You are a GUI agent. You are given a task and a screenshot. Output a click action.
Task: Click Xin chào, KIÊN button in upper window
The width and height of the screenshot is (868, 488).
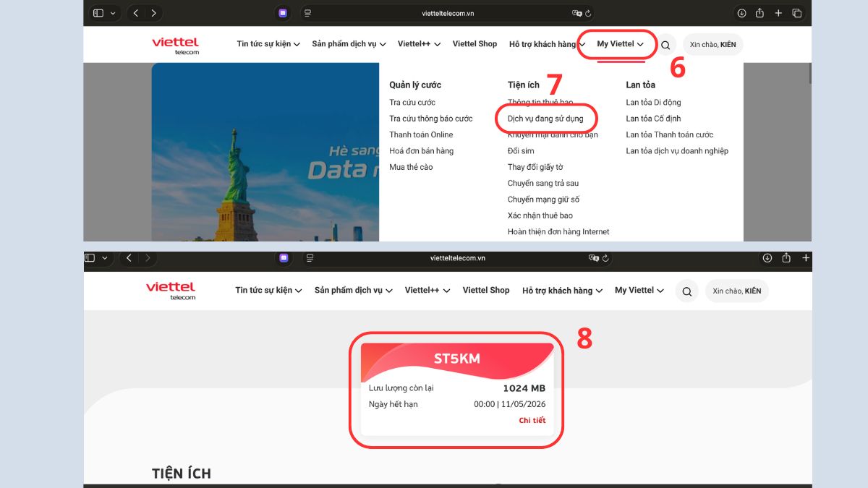712,45
